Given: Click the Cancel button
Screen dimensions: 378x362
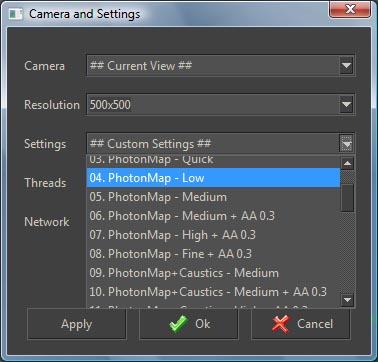Looking at the screenshot, I should (301, 324).
